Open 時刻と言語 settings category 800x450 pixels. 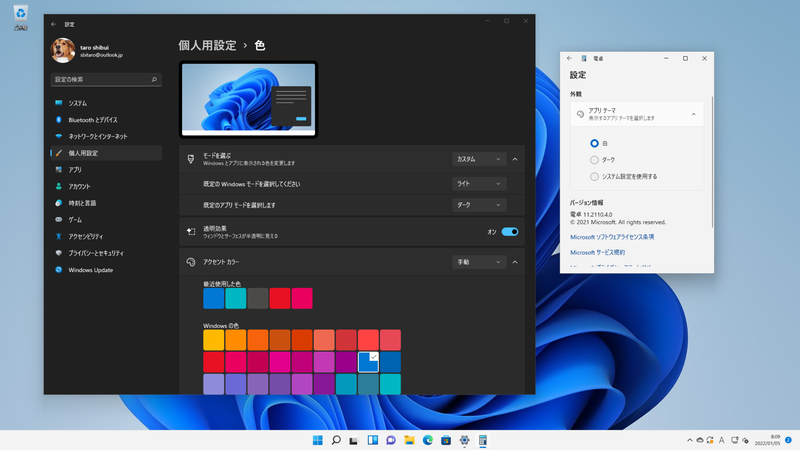106,203
